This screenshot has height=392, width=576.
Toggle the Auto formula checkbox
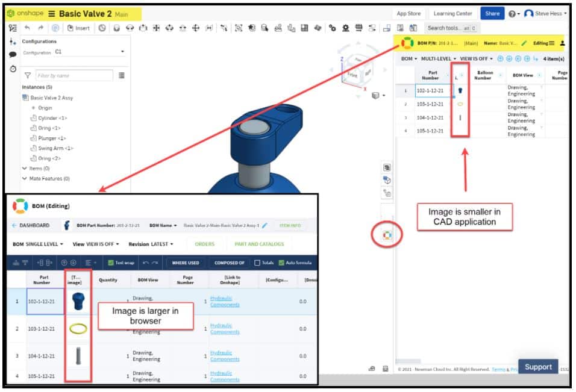[281, 263]
